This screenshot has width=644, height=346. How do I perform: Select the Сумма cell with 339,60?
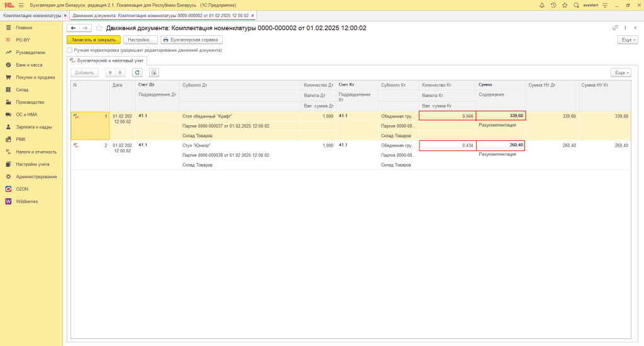501,116
